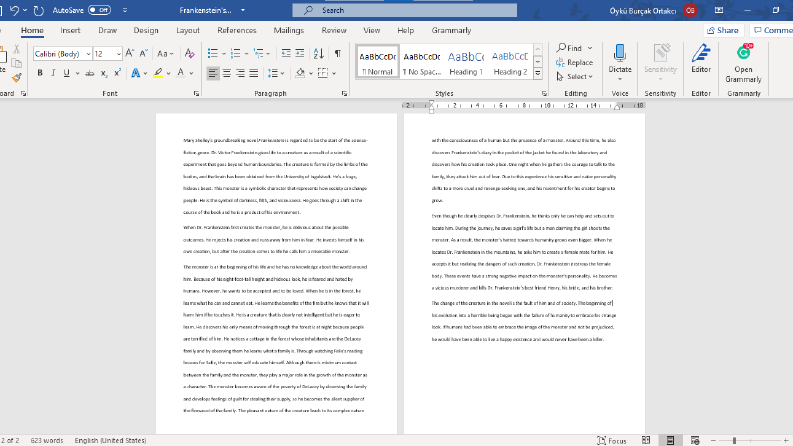Click the zoom slider handle

coord(734,440)
